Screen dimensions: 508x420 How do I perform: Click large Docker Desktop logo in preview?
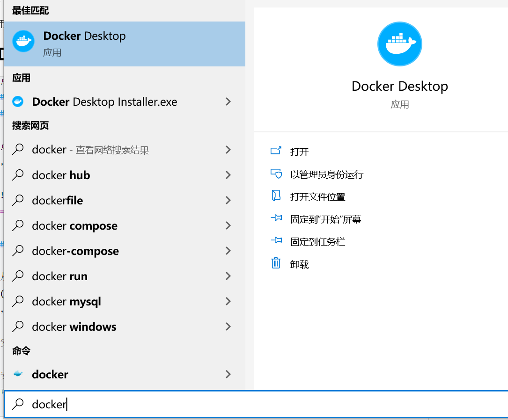pyautogui.click(x=399, y=44)
